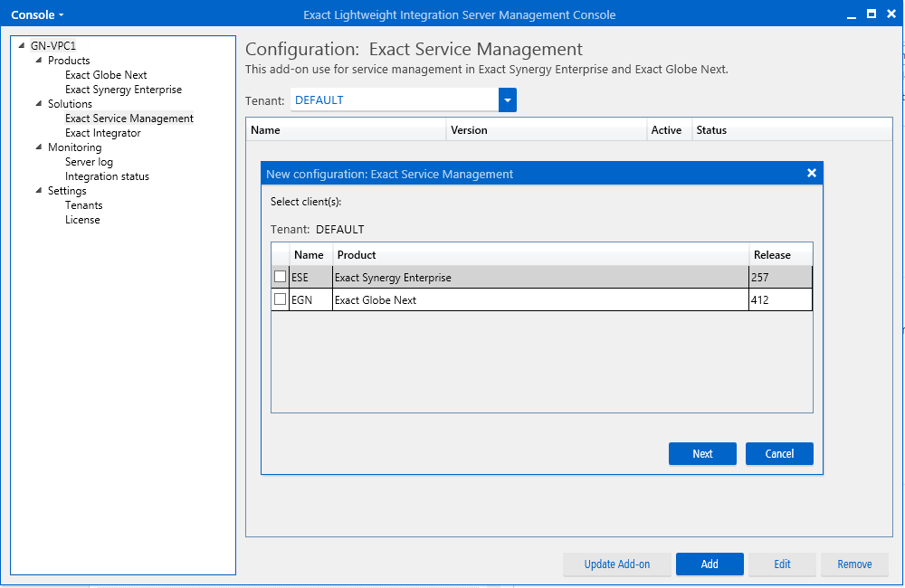
Task: Open Integration status tree item
Action: pyautogui.click(x=107, y=176)
